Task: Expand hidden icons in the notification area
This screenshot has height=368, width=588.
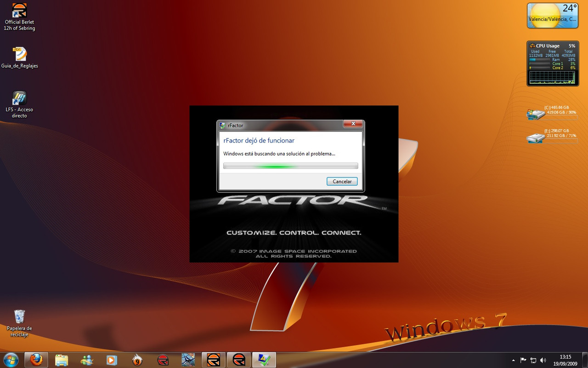Action: pos(514,360)
